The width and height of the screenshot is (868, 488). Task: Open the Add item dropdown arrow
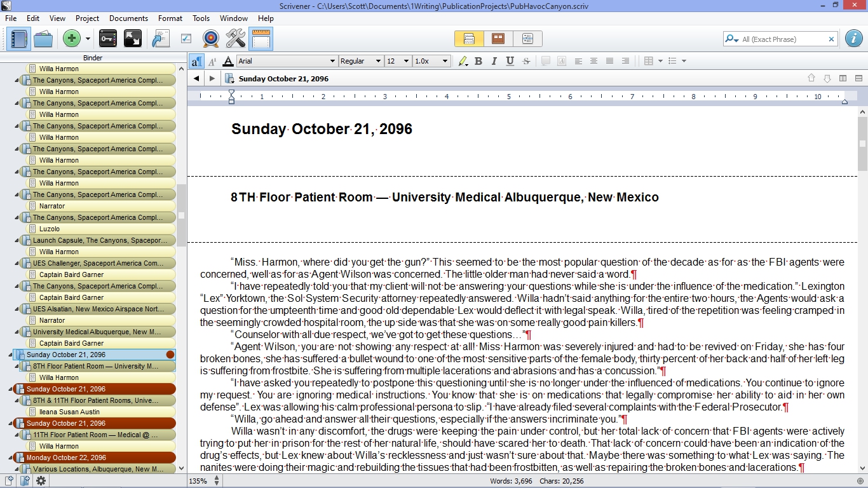pos(88,39)
